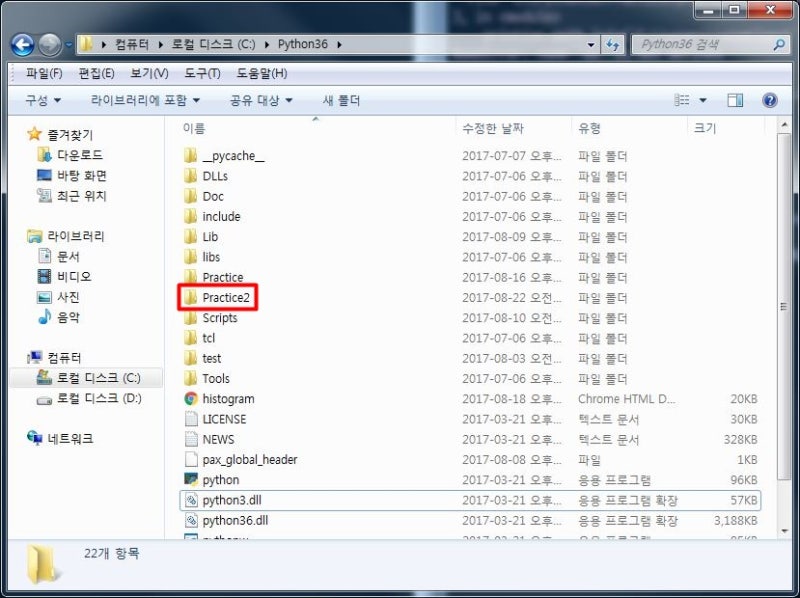Viewport: 800px width, 598px height.
Task: Select the Lib folder icon
Action: click(190, 237)
